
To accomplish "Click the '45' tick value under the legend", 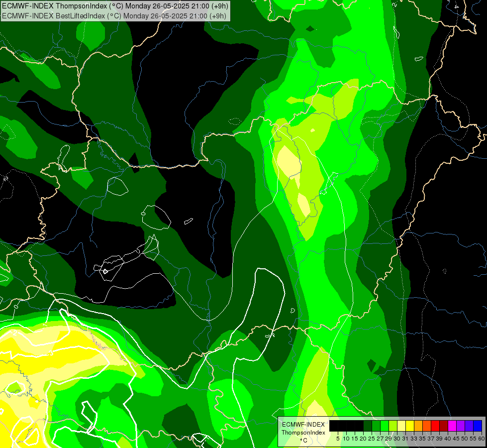I will point(456,439).
